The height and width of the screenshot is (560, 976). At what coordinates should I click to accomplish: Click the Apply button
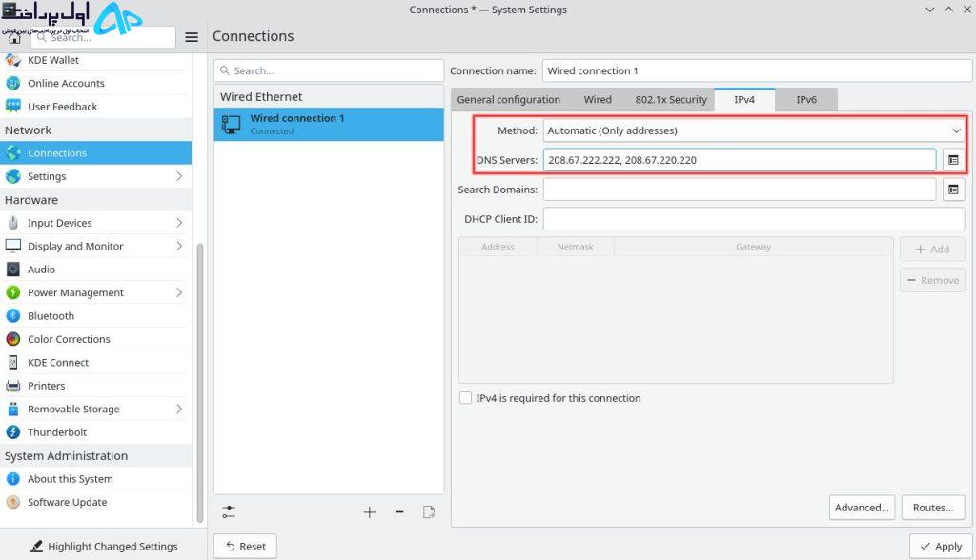[941, 547]
